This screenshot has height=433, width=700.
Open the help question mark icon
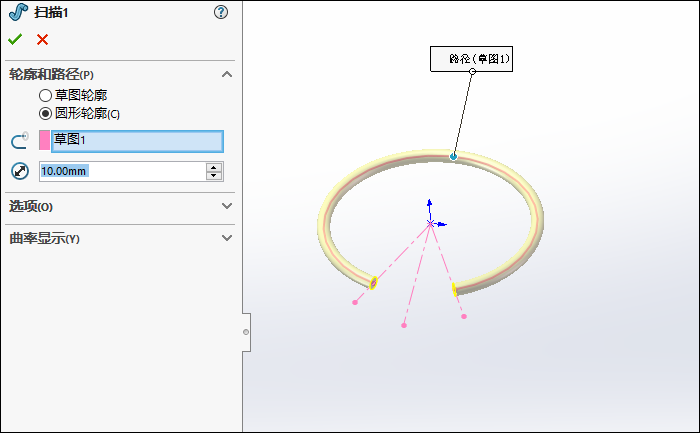tap(221, 12)
